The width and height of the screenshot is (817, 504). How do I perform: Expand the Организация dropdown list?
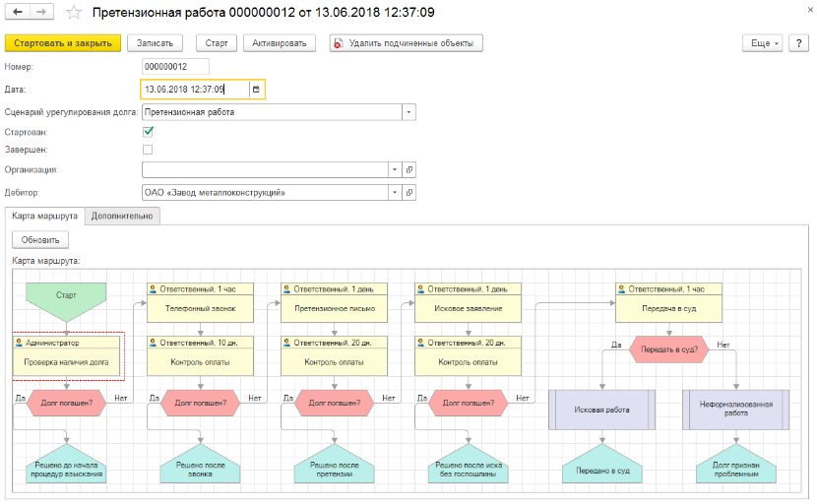click(395, 169)
